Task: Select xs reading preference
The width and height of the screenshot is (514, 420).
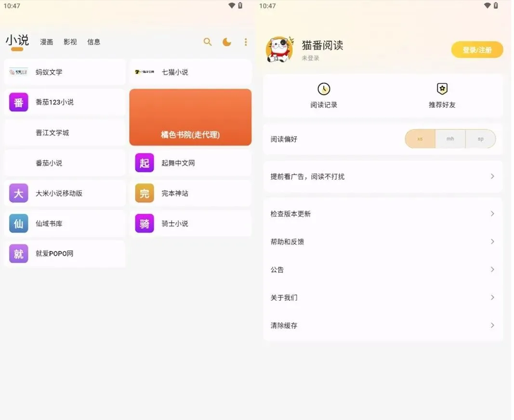Action: pyautogui.click(x=420, y=139)
